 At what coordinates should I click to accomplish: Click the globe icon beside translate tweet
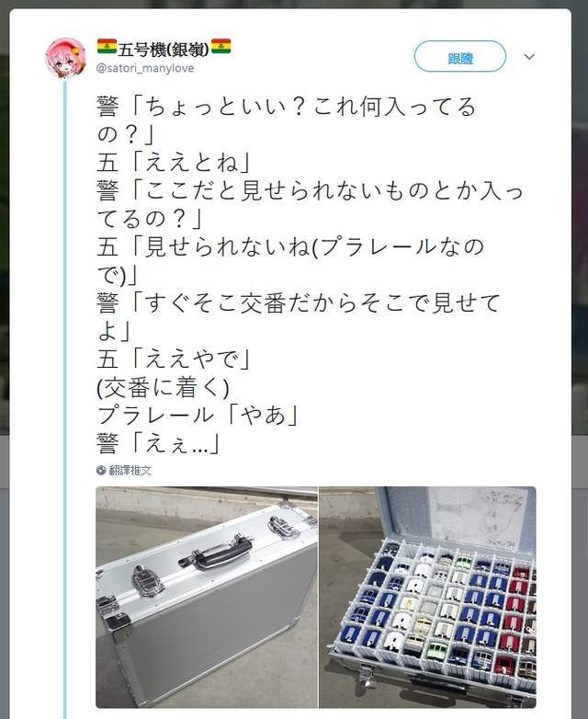(101, 470)
